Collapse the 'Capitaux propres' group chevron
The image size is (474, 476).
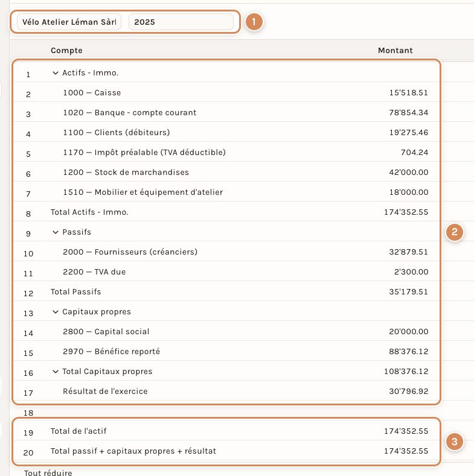click(56, 312)
